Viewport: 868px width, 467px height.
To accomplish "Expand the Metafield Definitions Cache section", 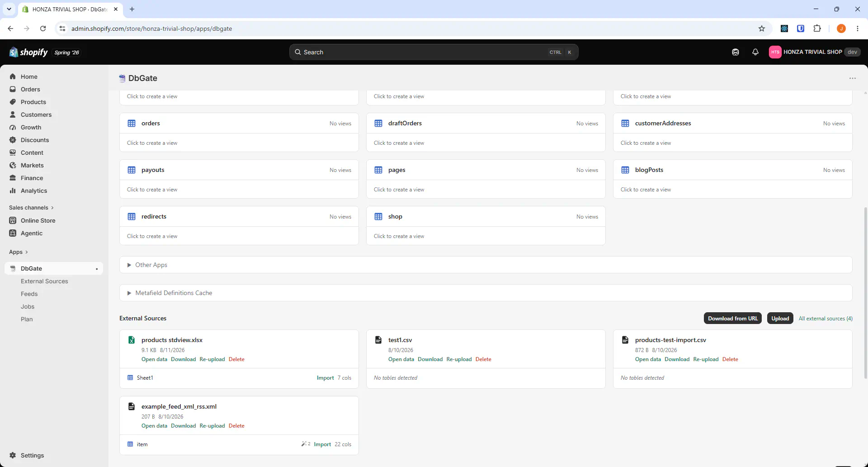I will [x=486, y=293].
